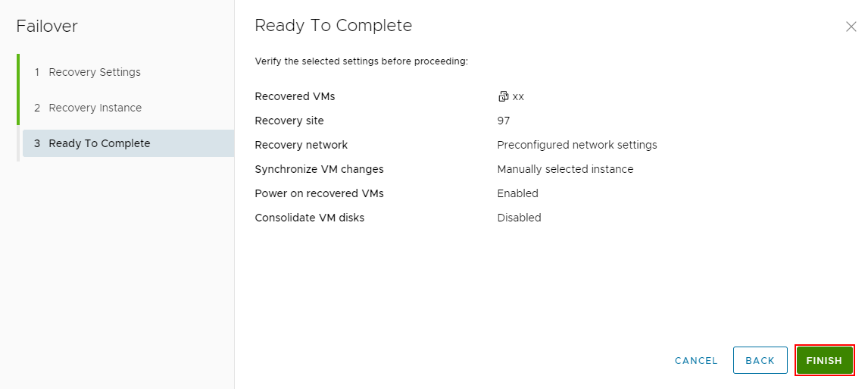Click the Recovery site value 97
Viewport: 868px width, 389px height.
point(504,121)
